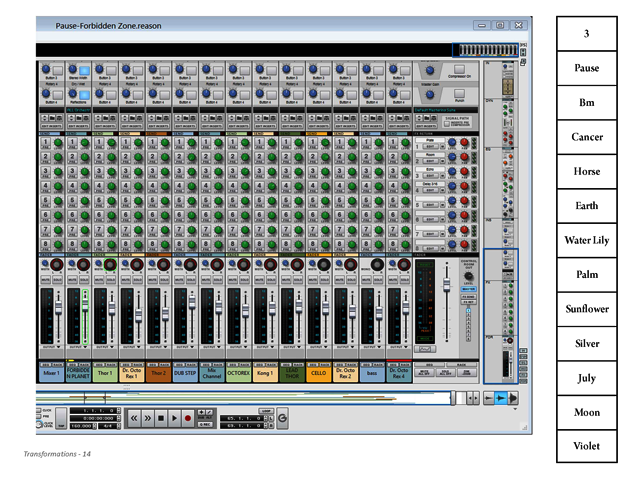Click the TAP tempo button
Screen dimensions: 640x480
[61, 418]
